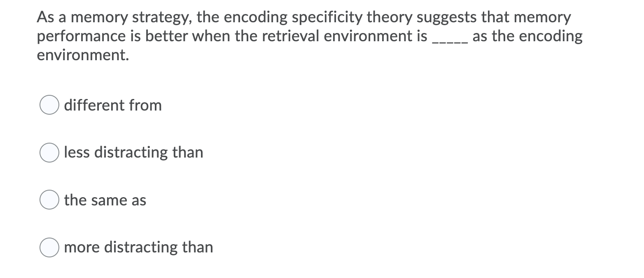Select the radio button for "the same as"
The height and width of the screenshot is (278, 644).
tap(49, 200)
